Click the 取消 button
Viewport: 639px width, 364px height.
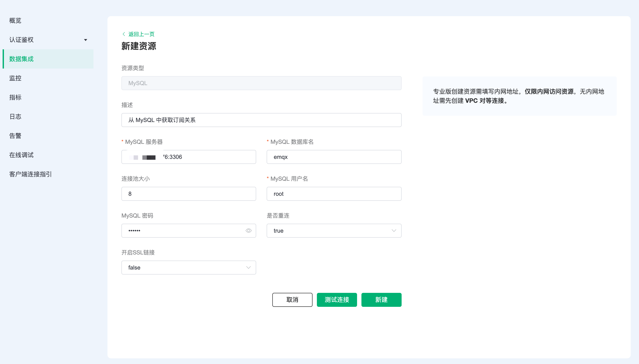292,299
